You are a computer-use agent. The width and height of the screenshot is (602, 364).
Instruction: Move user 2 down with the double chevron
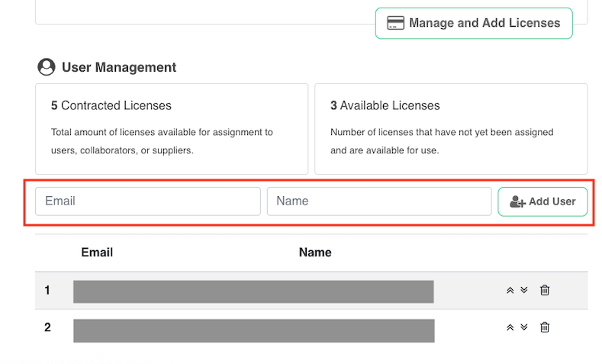click(524, 327)
